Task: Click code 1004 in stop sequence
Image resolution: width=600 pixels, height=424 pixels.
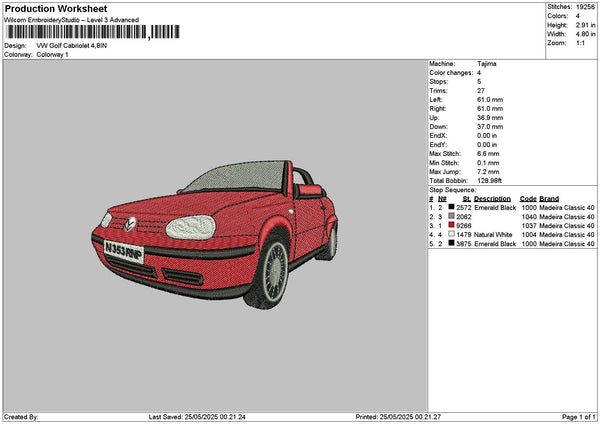Action: click(x=529, y=235)
